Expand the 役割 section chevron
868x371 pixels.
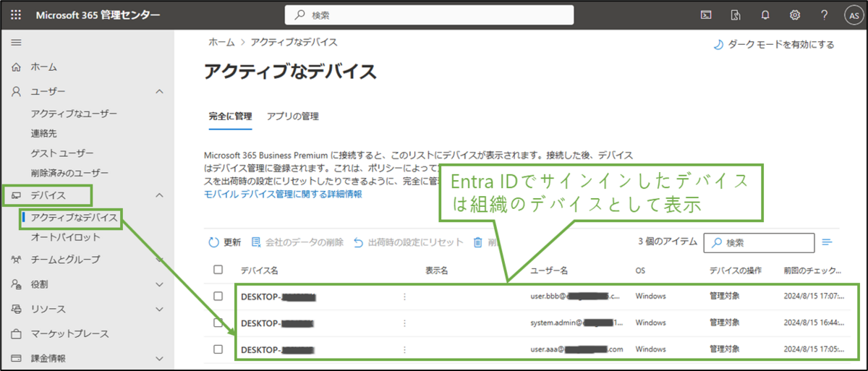pos(160,284)
